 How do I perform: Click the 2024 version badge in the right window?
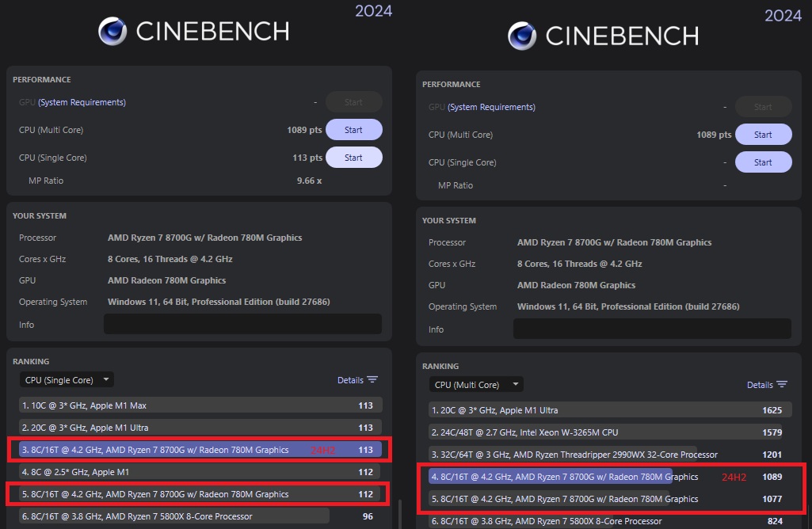point(783,15)
